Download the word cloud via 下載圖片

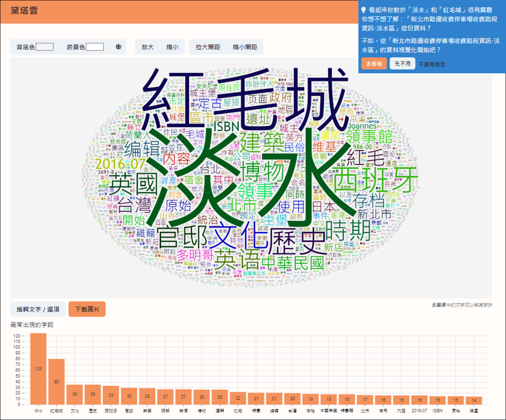87,309
